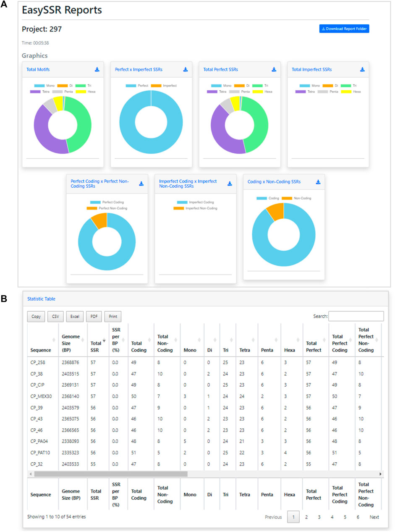
Task: Sort by Total Non-Coding column header
Action: (x=167, y=340)
